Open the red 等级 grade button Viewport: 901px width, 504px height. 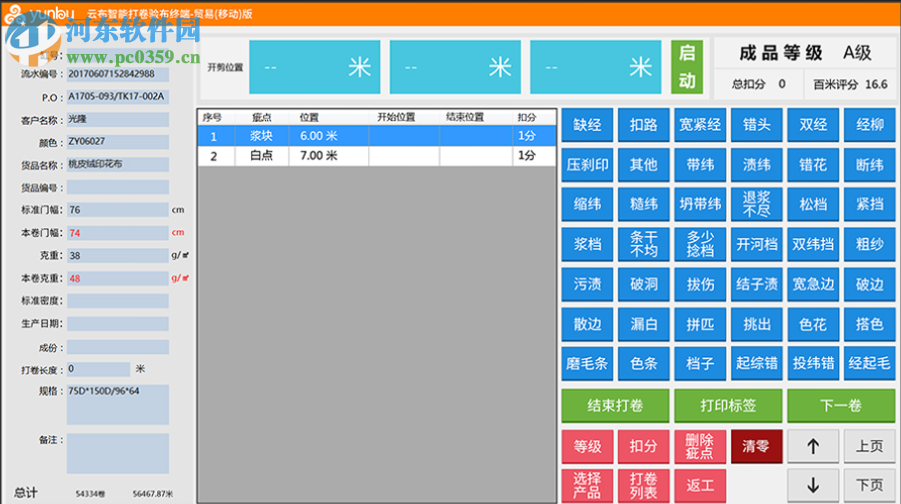(587, 446)
